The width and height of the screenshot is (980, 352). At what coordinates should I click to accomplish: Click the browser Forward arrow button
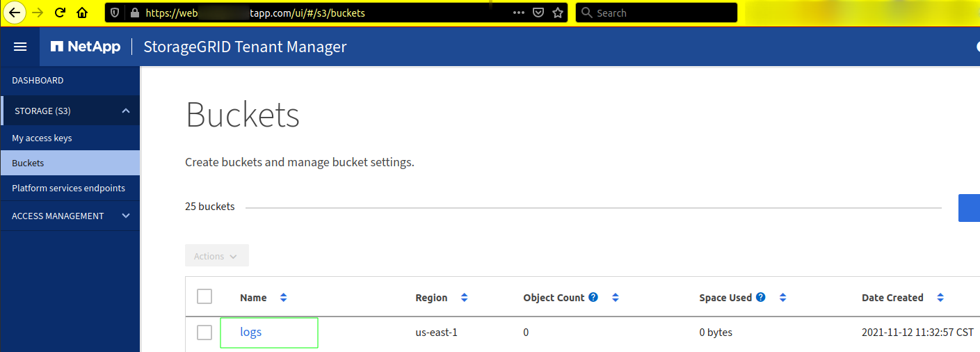38,13
